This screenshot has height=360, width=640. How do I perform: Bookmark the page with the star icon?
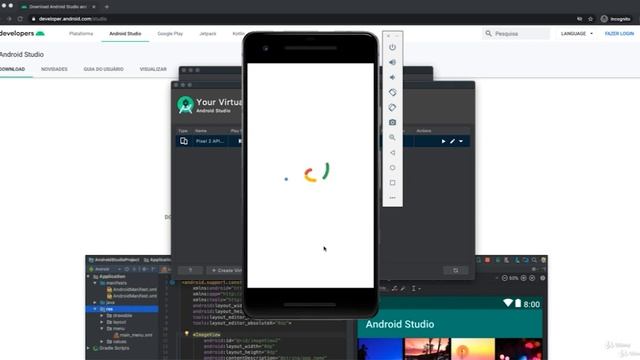pyautogui.click(x=590, y=19)
